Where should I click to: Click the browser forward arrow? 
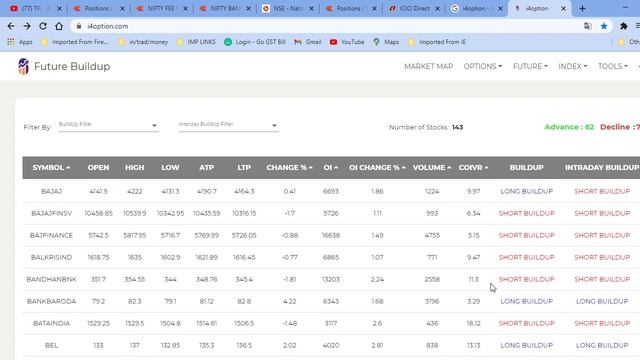pos(27,26)
